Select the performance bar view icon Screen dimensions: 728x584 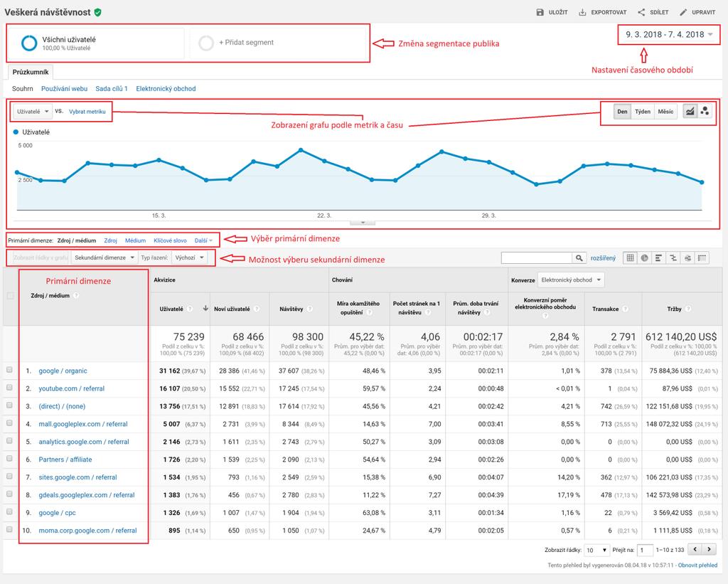(x=658, y=258)
